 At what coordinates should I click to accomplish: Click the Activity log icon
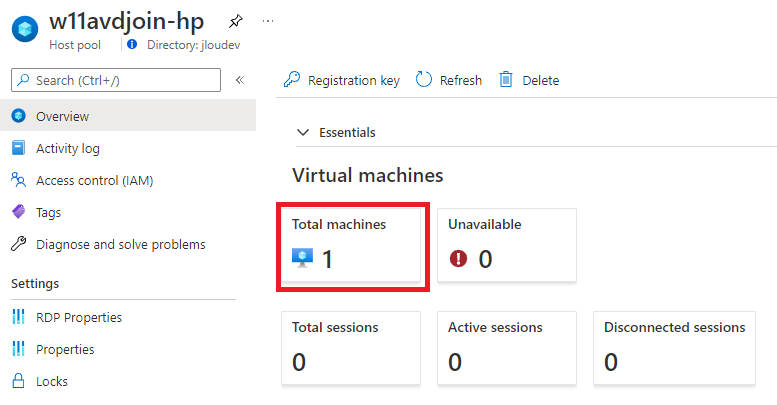(18, 148)
